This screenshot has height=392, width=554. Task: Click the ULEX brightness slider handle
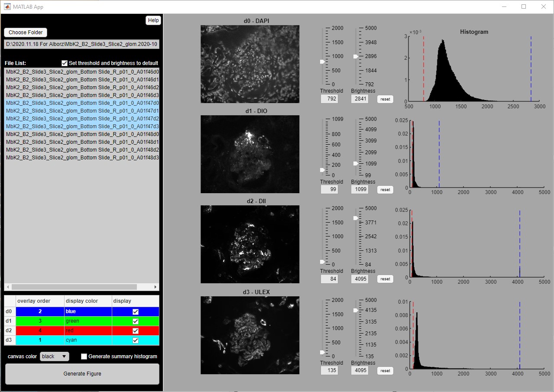356,310
